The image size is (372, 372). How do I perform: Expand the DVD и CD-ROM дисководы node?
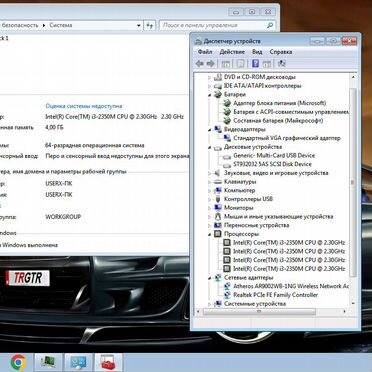(210, 77)
